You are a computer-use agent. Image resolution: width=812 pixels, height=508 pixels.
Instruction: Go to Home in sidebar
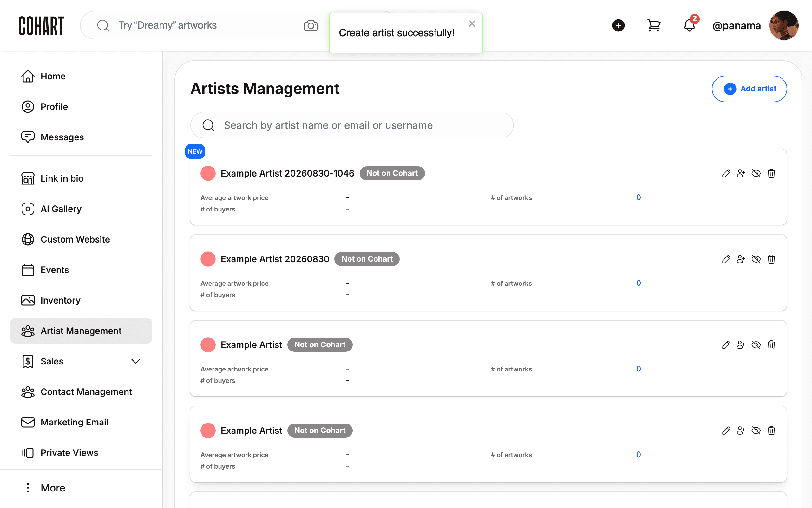[x=81, y=76]
